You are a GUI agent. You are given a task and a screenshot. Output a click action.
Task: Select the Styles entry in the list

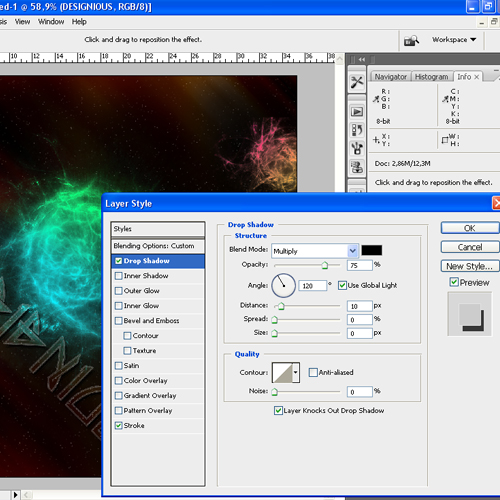tap(158, 229)
